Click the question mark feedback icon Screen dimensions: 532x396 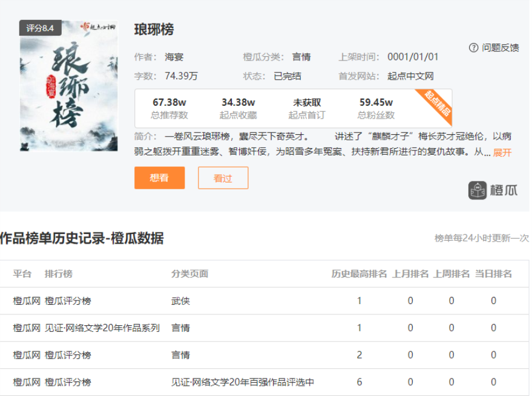pyautogui.click(x=473, y=48)
